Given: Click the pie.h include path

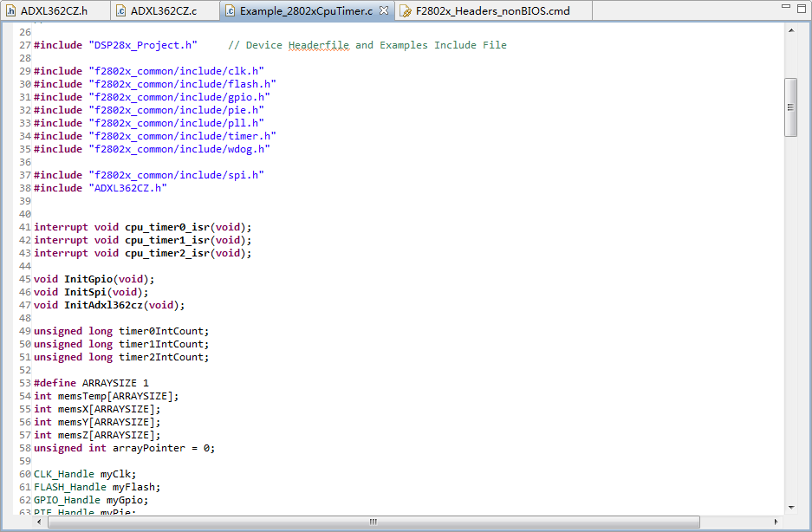Looking at the screenshot, I should point(176,110).
